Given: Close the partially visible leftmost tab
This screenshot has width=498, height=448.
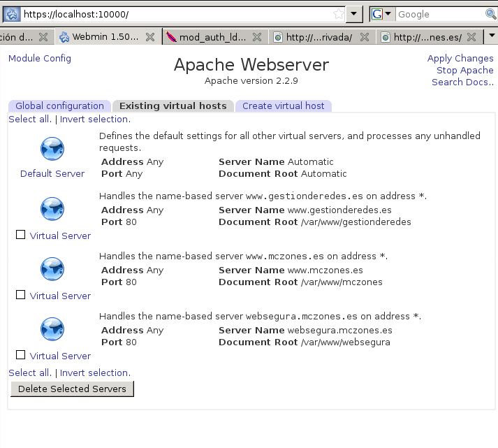Looking at the screenshot, I should point(43,37).
